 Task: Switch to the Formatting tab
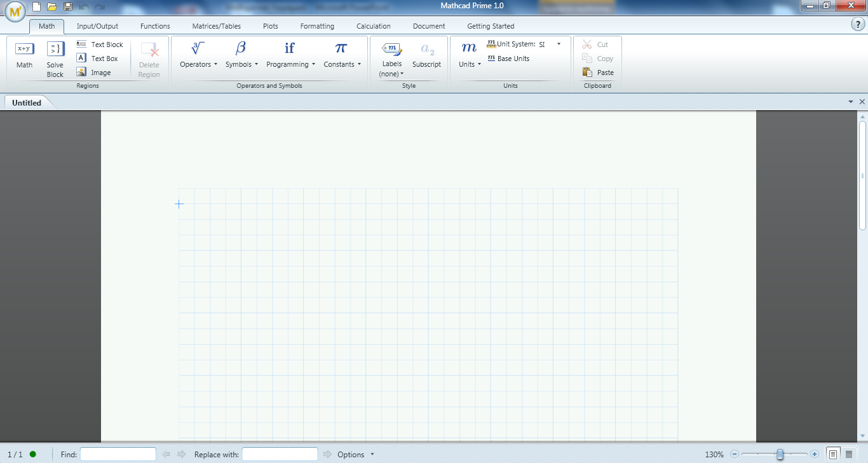(317, 26)
